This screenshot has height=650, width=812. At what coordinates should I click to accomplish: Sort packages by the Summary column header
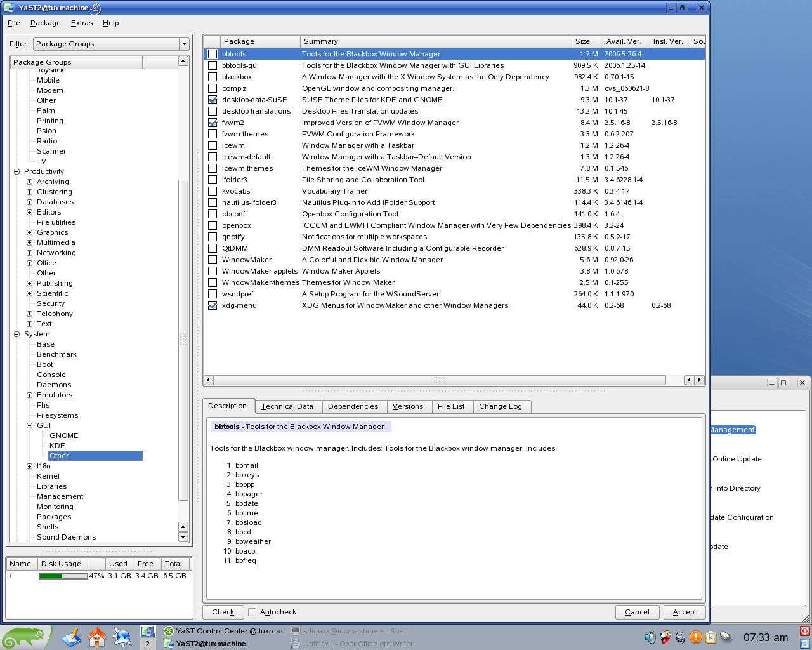(436, 41)
